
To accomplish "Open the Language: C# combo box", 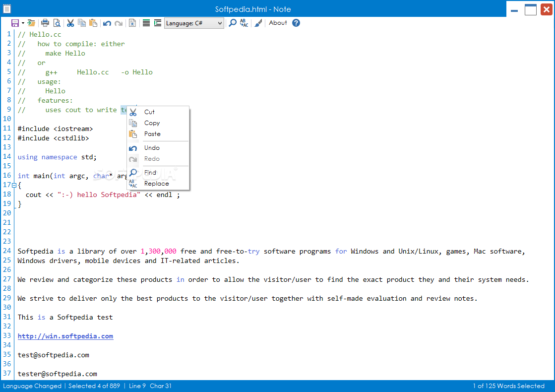I will pyautogui.click(x=194, y=23).
